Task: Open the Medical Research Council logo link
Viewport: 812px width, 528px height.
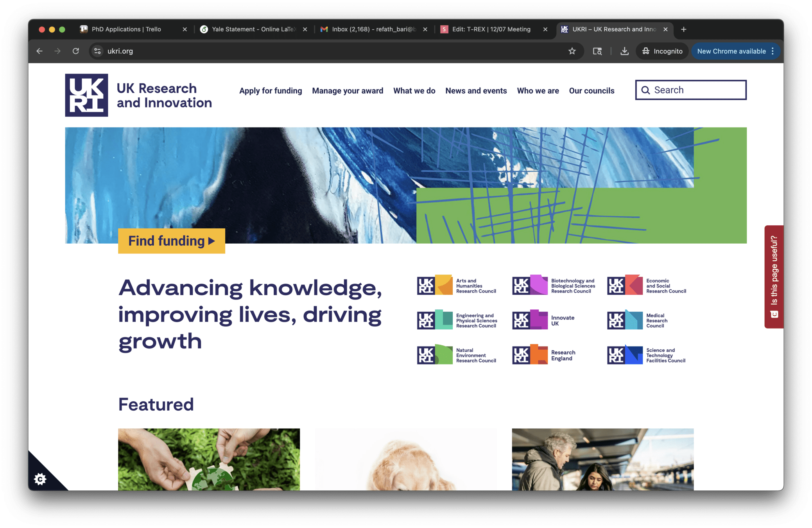Action: pyautogui.click(x=638, y=320)
